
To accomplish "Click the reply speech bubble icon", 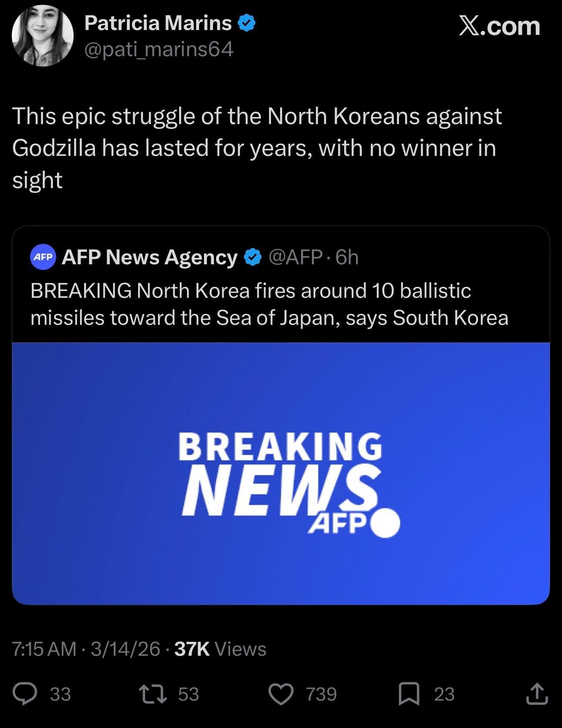I will [x=25, y=694].
